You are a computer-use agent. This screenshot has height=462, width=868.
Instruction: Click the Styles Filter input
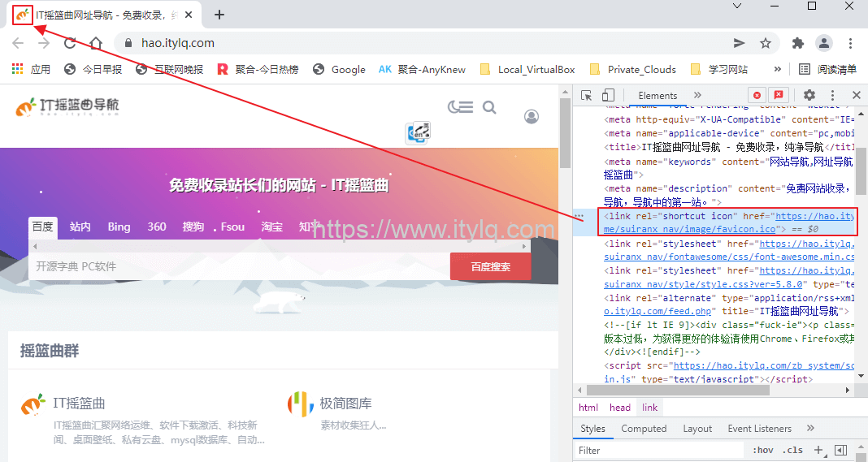(x=659, y=450)
